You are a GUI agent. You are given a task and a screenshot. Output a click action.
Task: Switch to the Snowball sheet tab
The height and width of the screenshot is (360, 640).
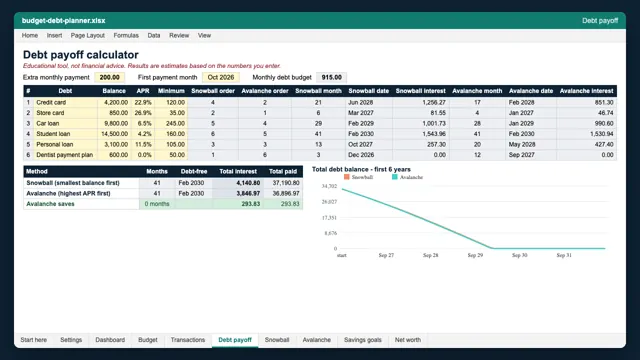point(277,340)
